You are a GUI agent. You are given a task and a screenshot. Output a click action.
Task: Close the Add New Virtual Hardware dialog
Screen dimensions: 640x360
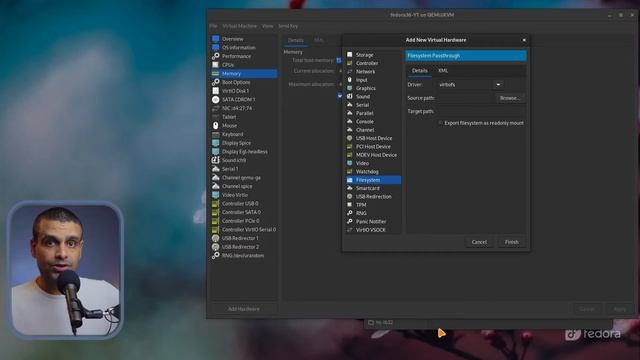click(x=524, y=40)
